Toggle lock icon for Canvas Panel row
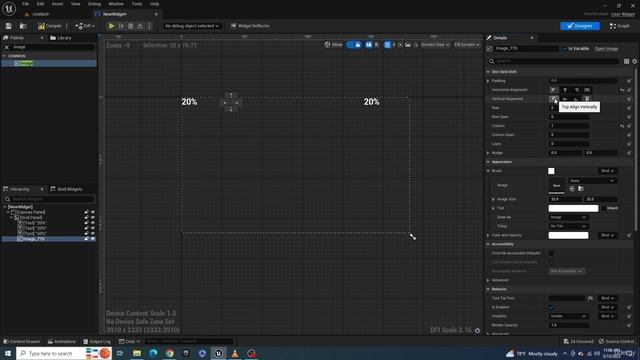The height and width of the screenshot is (360, 640). point(86,213)
